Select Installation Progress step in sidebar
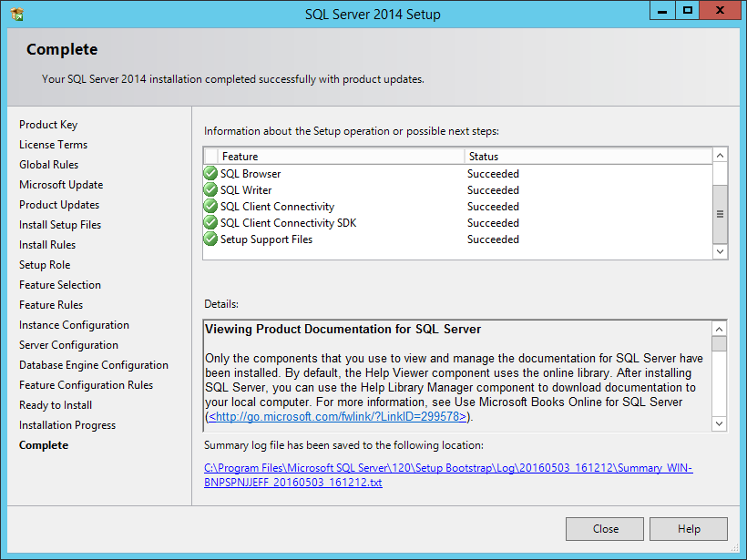 (x=67, y=425)
